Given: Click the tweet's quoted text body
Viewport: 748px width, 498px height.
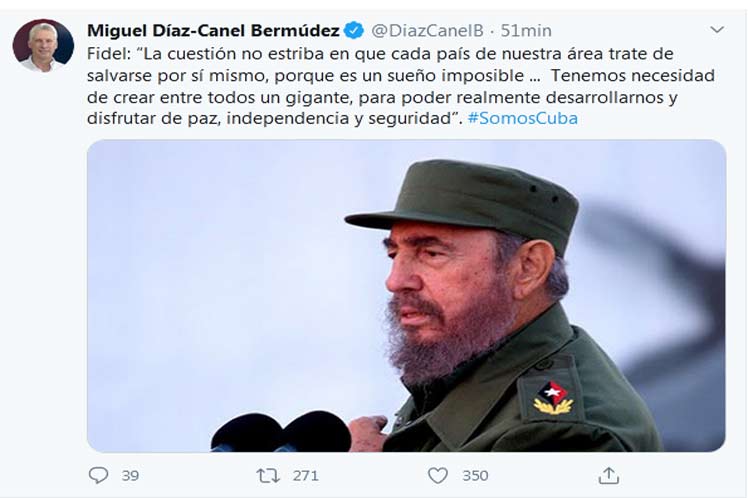Looking at the screenshot, I should 401,86.
